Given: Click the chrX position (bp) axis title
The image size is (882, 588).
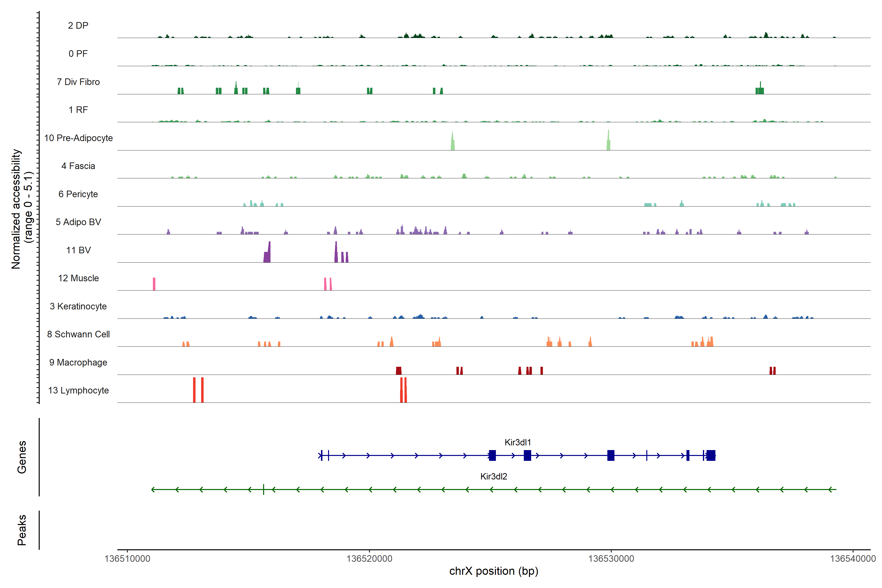Looking at the screenshot, I should pos(493,571).
